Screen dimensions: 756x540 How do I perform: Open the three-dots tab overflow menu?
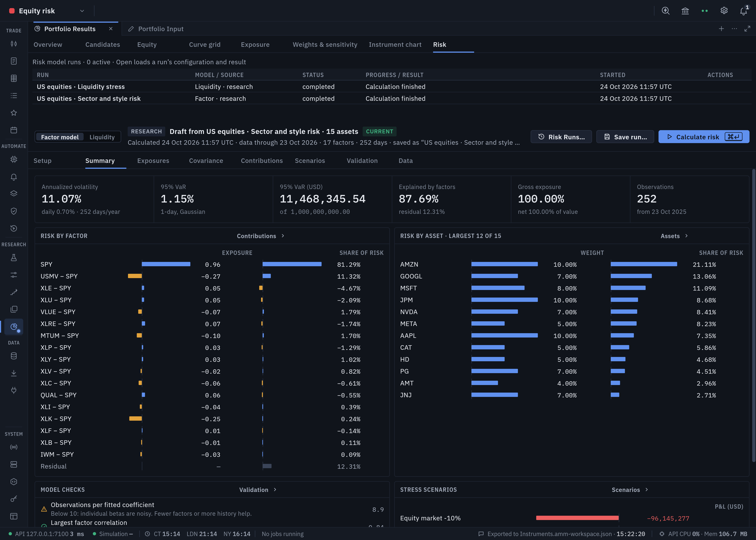(x=734, y=29)
